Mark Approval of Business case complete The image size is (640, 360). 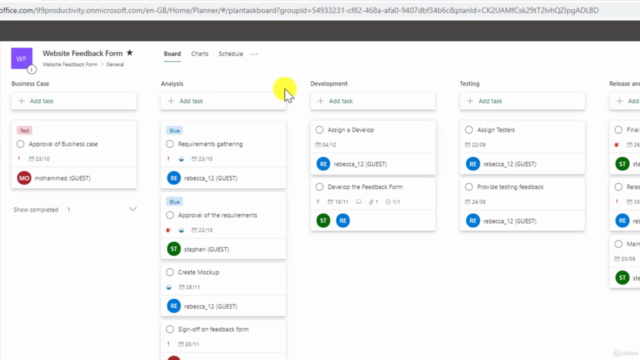tap(20, 144)
